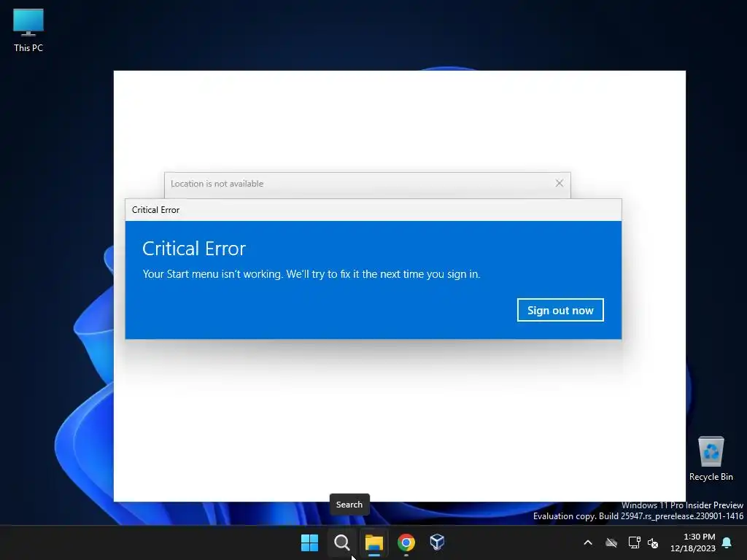
Task: Launch File Explorer from the taskbar
Action: click(374, 542)
